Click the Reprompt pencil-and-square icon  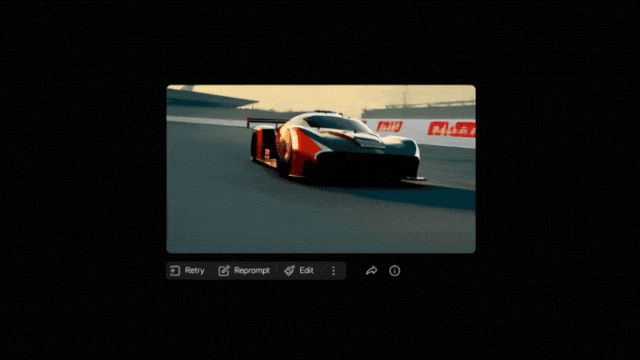pyautogui.click(x=224, y=271)
